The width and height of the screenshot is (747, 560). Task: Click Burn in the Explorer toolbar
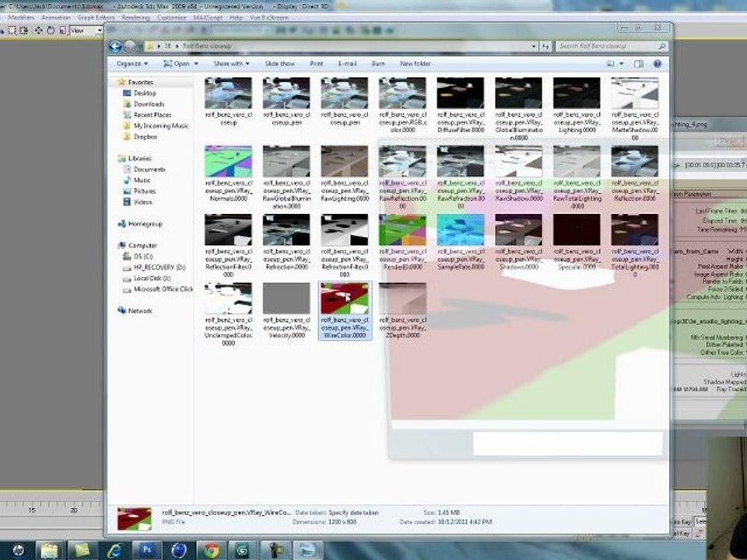(378, 63)
